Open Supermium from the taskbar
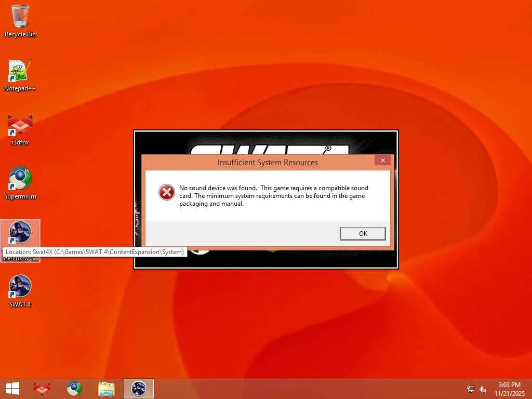 click(74, 389)
